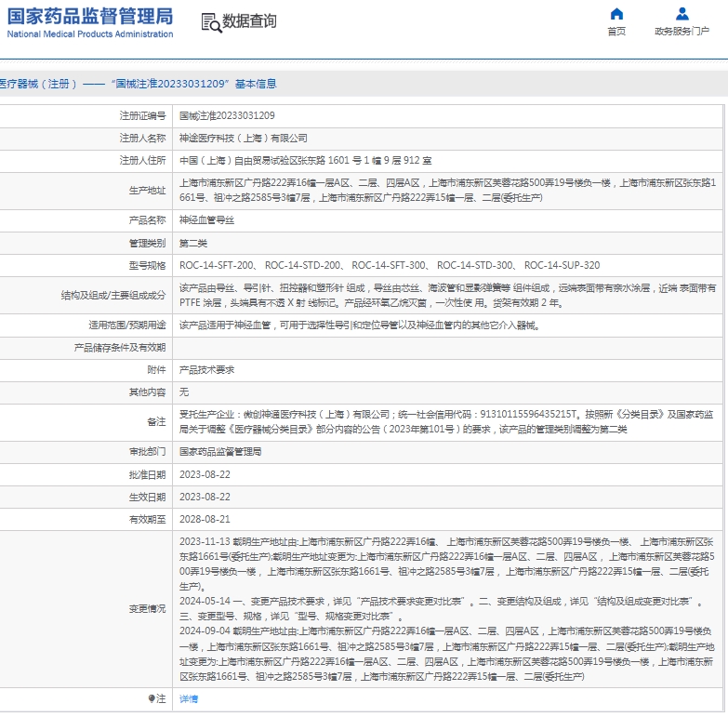The width and height of the screenshot is (728, 717).
Task: Click the 生产地址 row label
Action: point(147,190)
